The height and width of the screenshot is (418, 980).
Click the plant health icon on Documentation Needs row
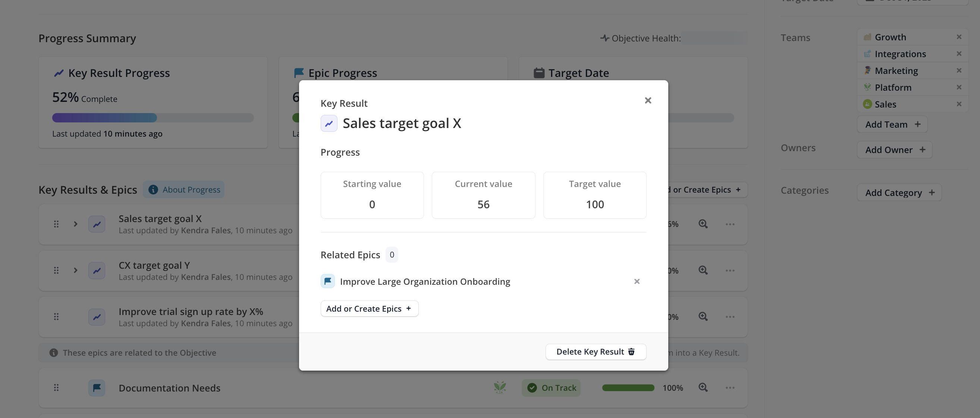coord(500,387)
